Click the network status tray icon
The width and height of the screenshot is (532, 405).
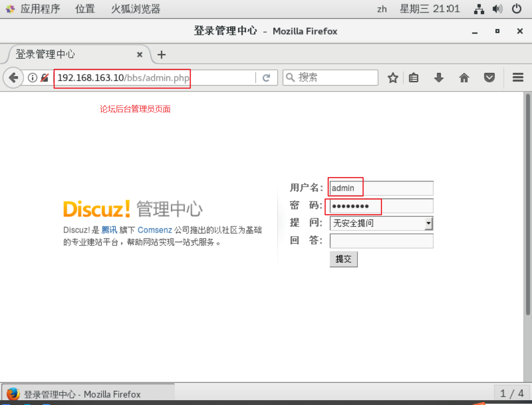click(x=479, y=9)
